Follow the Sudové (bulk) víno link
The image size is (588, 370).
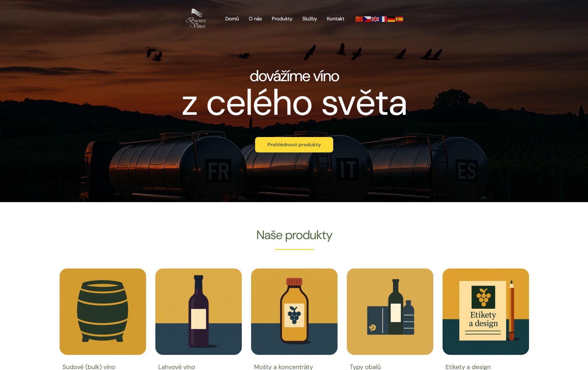click(x=89, y=367)
